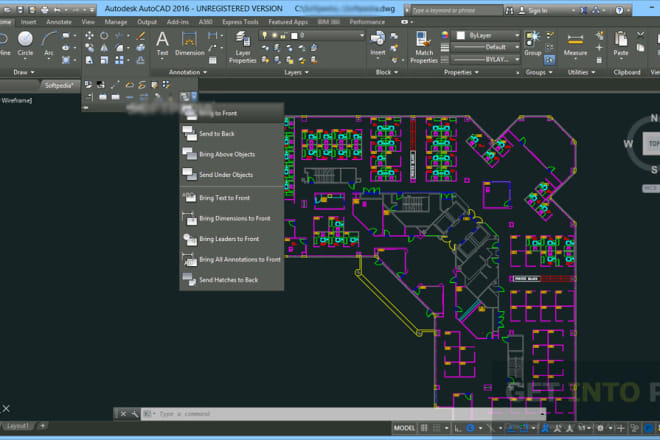The width and height of the screenshot is (660, 440).
Task: Open the Insert ribbon tab
Action: click(28, 22)
